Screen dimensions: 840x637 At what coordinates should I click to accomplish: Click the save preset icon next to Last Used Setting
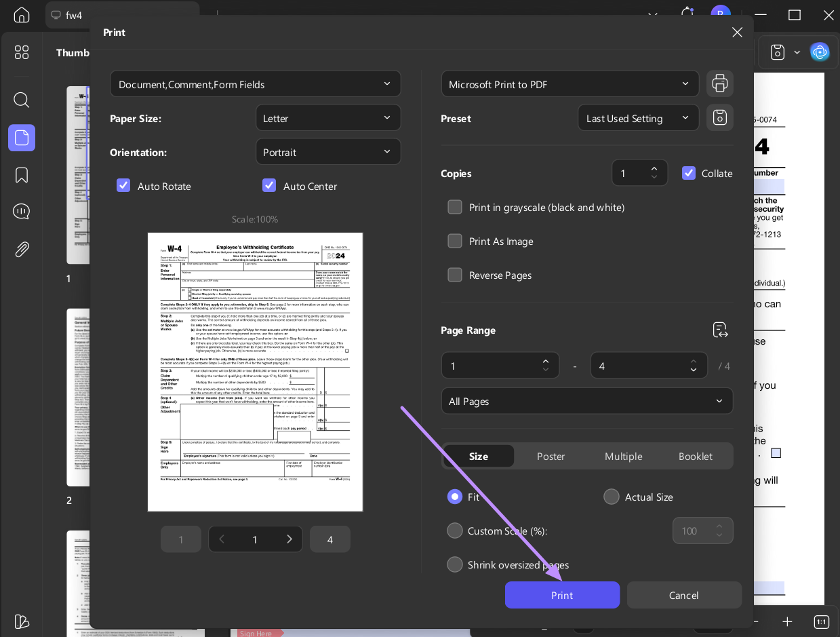pos(719,117)
